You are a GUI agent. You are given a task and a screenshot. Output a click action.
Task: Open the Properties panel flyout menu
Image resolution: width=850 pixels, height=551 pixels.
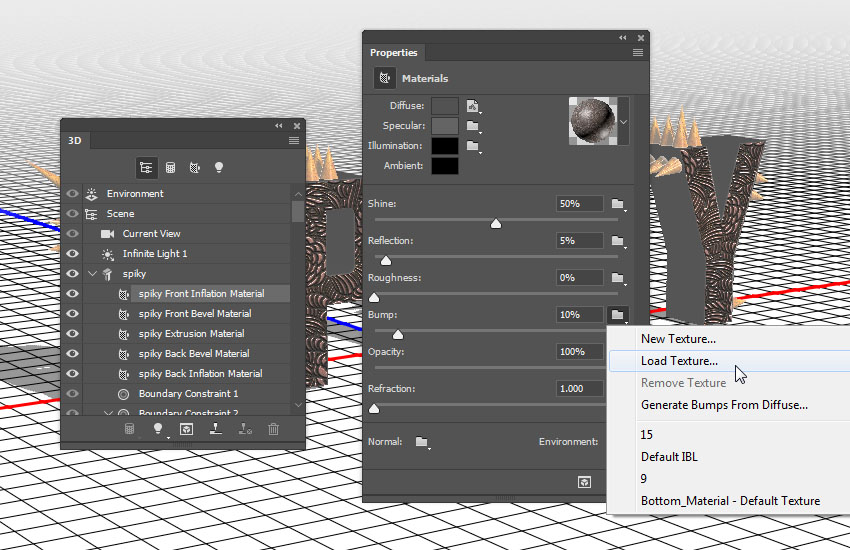click(638, 53)
